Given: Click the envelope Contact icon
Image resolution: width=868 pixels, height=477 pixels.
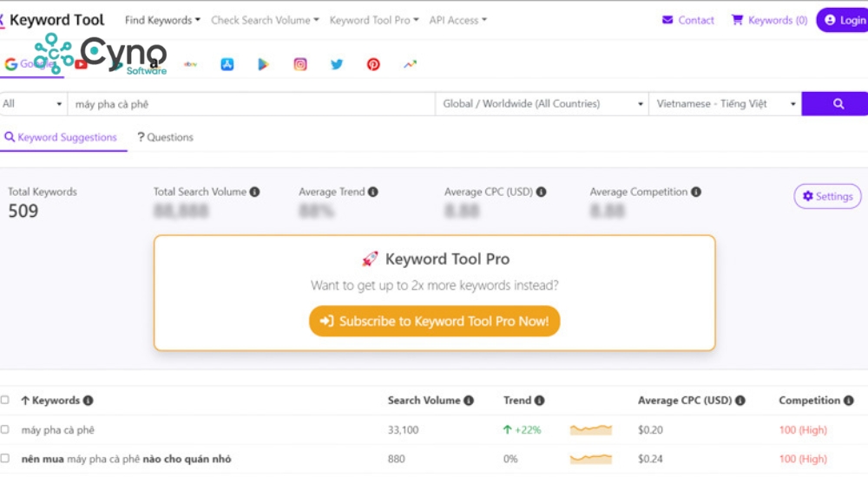Looking at the screenshot, I should 667,20.
